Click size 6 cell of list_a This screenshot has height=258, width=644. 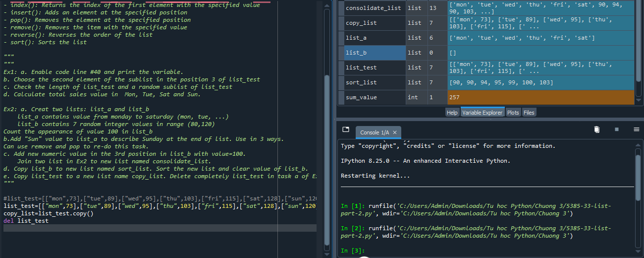pos(436,38)
